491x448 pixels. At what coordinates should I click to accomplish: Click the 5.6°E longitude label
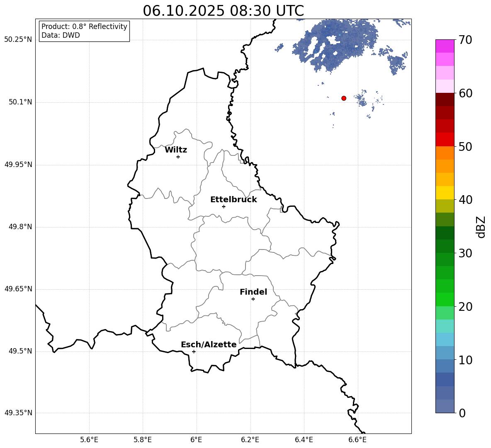click(89, 440)
